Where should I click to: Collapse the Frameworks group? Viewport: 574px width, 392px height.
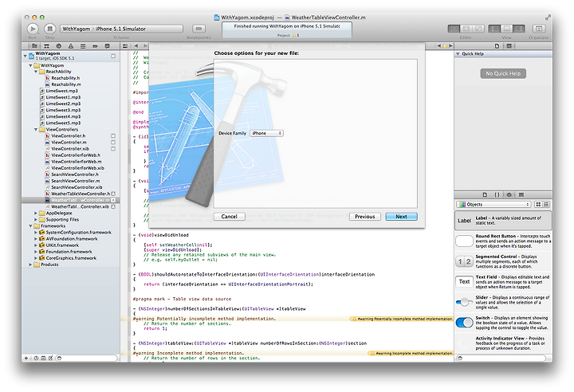[x=30, y=226]
